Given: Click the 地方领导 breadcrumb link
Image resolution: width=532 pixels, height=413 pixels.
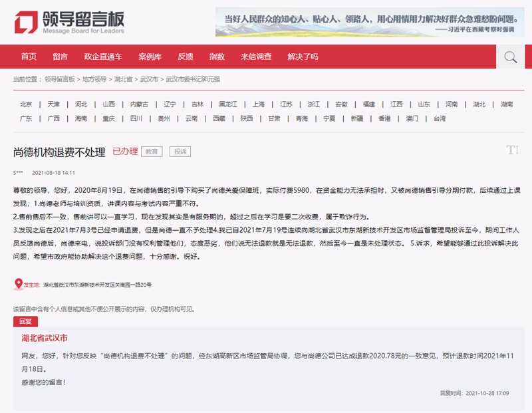Looking at the screenshot, I should click(x=94, y=79).
